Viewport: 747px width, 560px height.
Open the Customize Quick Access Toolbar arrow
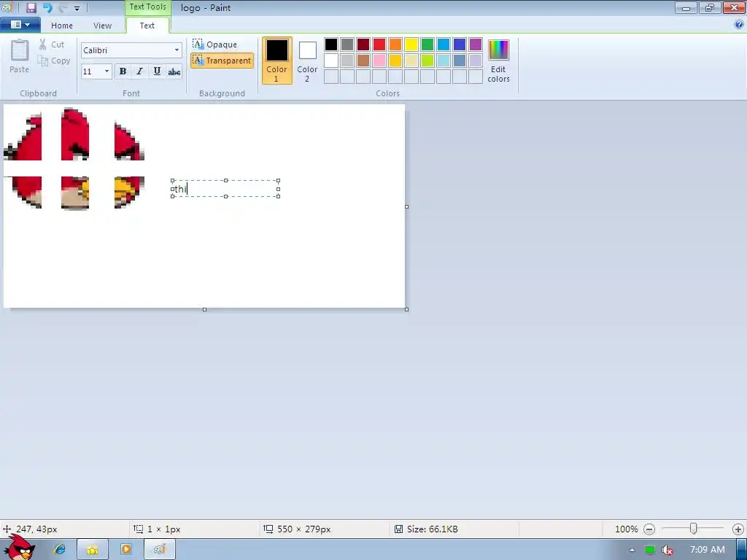point(77,8)
